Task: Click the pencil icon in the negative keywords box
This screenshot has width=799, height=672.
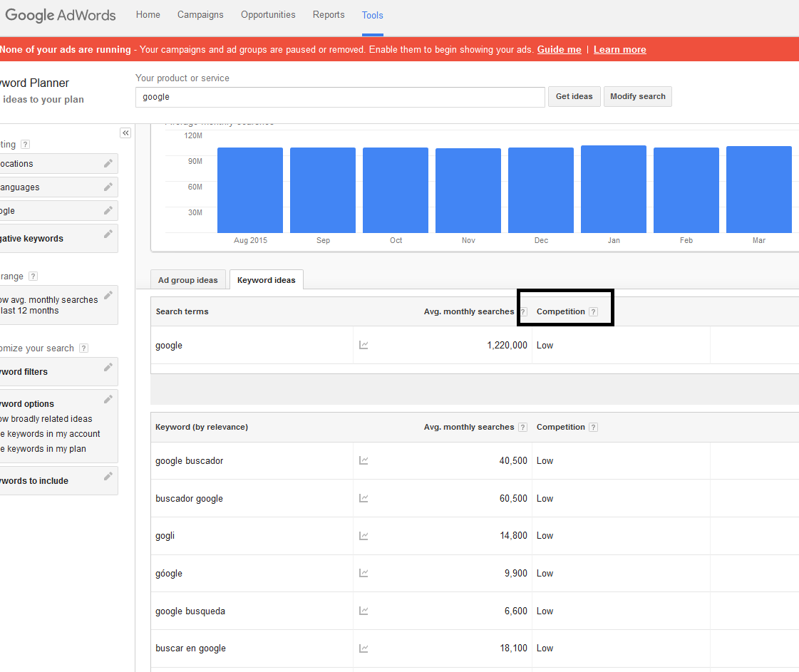Action: 108,233
